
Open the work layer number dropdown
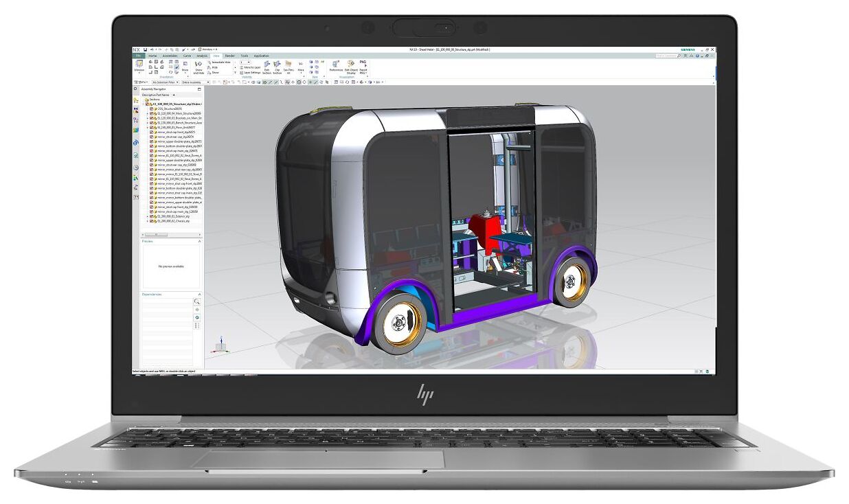[x=245, y=62]
